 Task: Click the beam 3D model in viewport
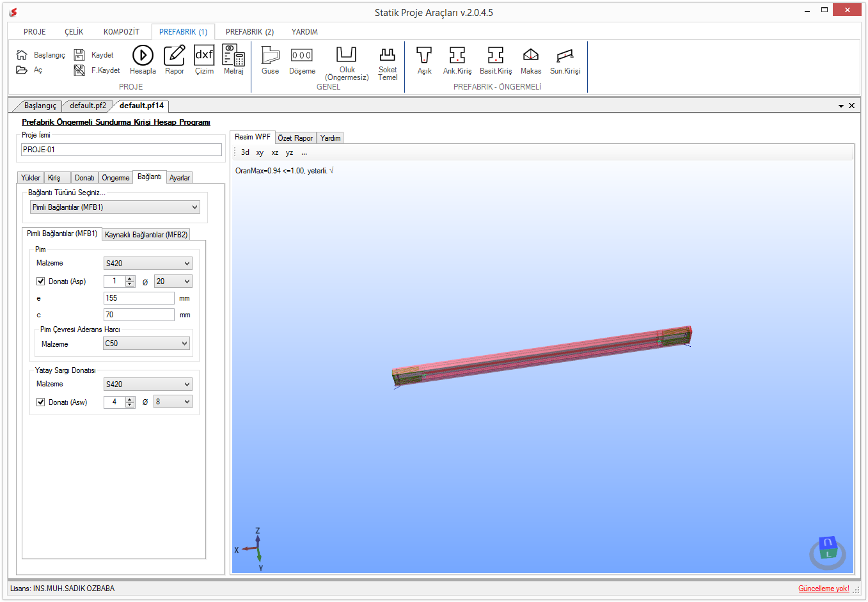coord(542,357)
